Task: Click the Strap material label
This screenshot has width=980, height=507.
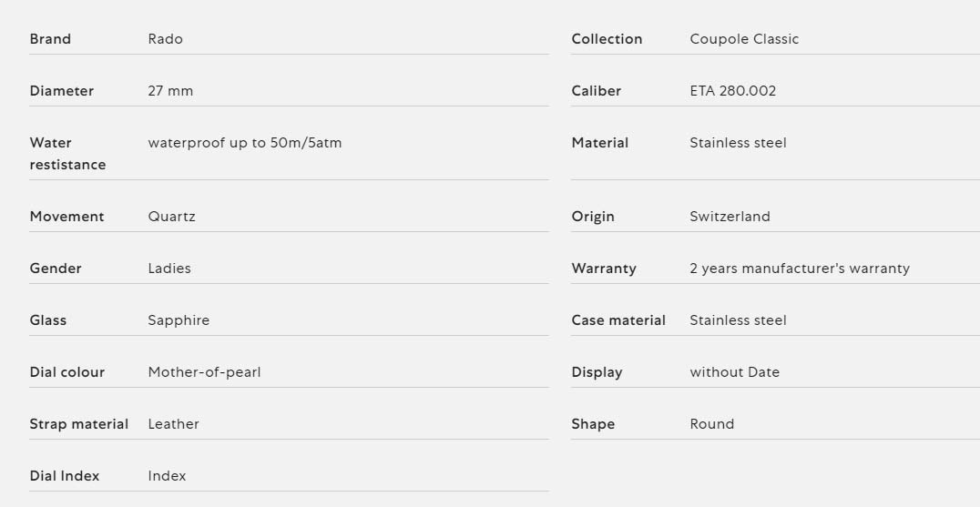Action: pyautogui.click(x=78, y=424)
